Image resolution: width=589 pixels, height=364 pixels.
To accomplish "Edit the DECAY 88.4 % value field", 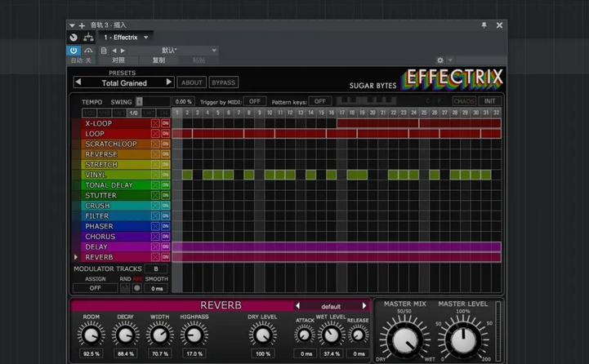I will pyautogui.click(x=126, y=353).
